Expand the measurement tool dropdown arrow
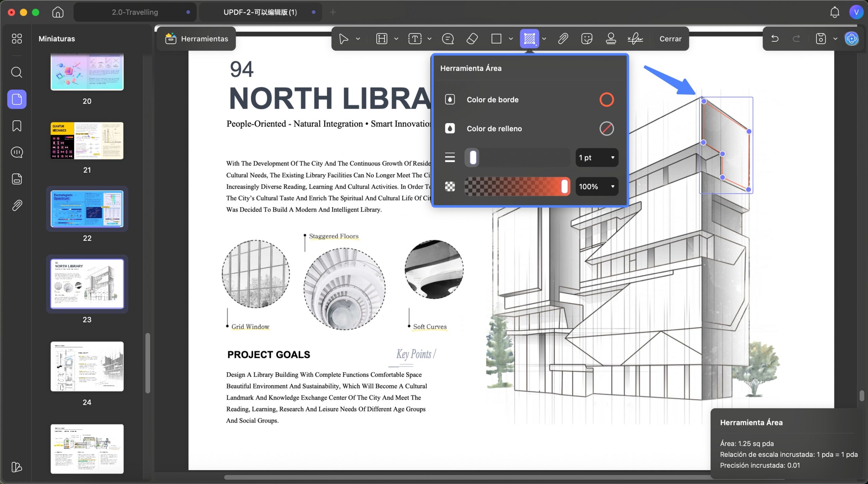Image resolution: width=868 pixels, height=484 pixels. click(544, 39)
